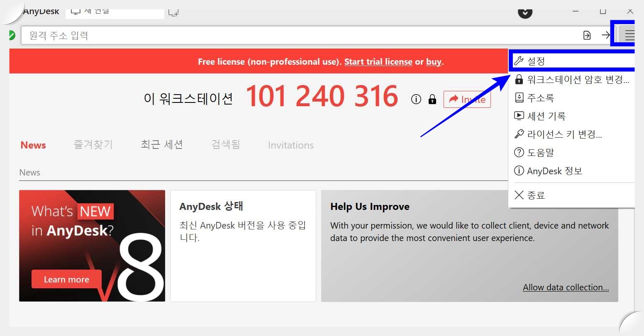Click the connect arrow icon in the address bar
The width and height of the screenshot is (644, 336).
click(x=606, y=35)
